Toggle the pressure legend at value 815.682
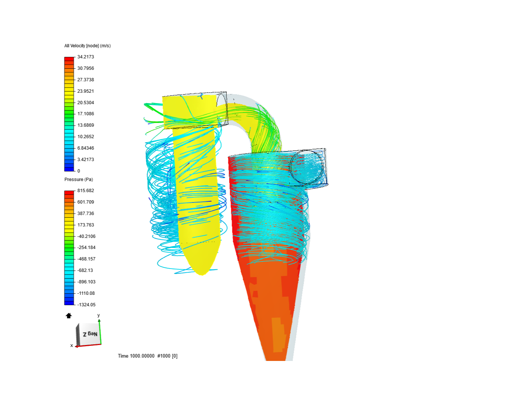Image resolution: width=532 pixels, height=399 pixels. coord(86,190)
